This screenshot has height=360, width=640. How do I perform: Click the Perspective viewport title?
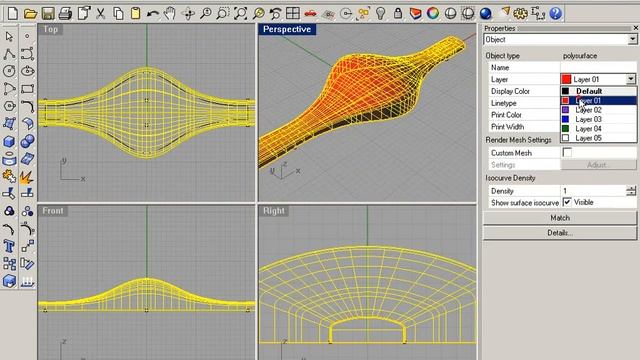(x=287, y=29)
